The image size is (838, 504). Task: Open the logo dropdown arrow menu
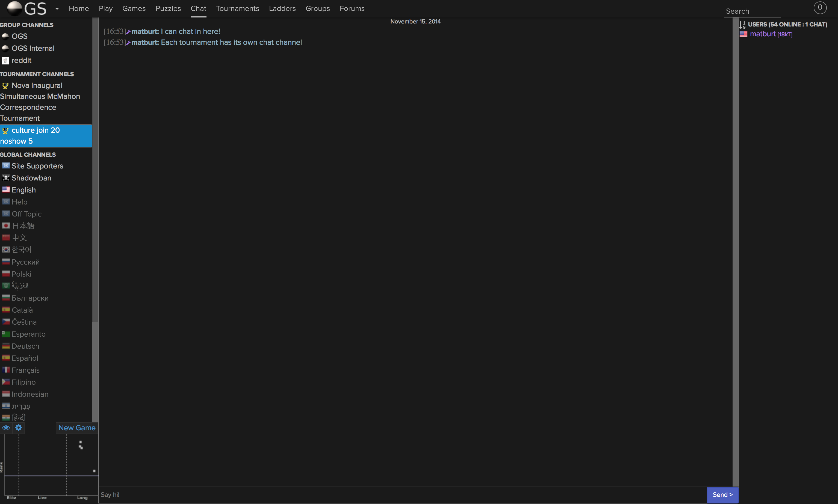pos(57,8)
